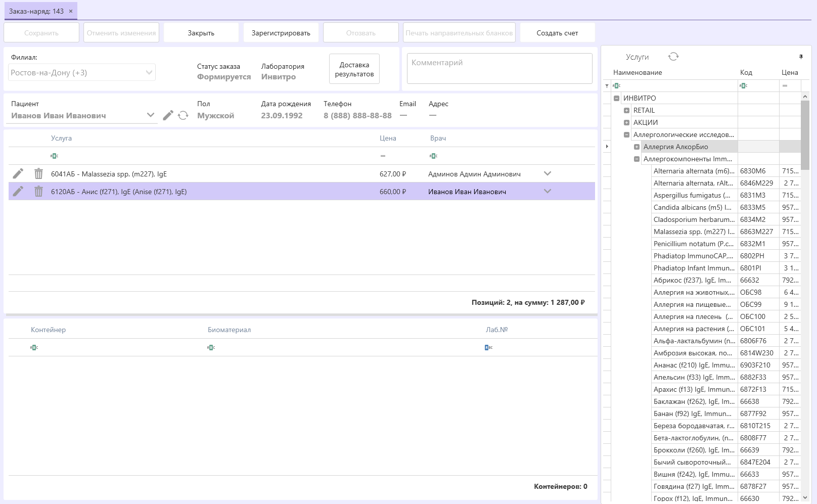Viewport: 817px width, 504px height.
Task: Sort by the Наименование column header
Action: 638,72
